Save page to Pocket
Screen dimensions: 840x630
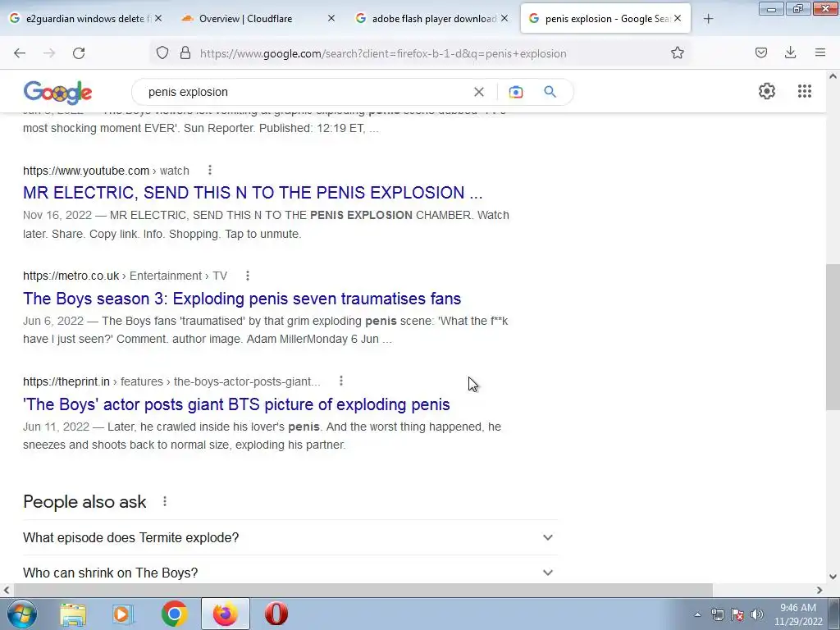point(760,52)
